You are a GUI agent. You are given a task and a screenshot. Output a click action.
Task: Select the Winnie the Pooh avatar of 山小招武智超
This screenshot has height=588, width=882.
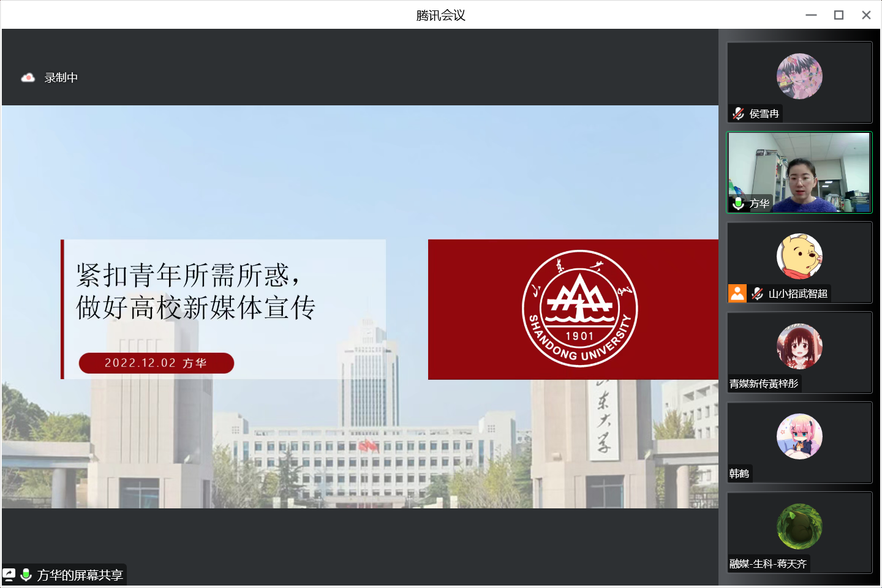(x=799, y=256)
